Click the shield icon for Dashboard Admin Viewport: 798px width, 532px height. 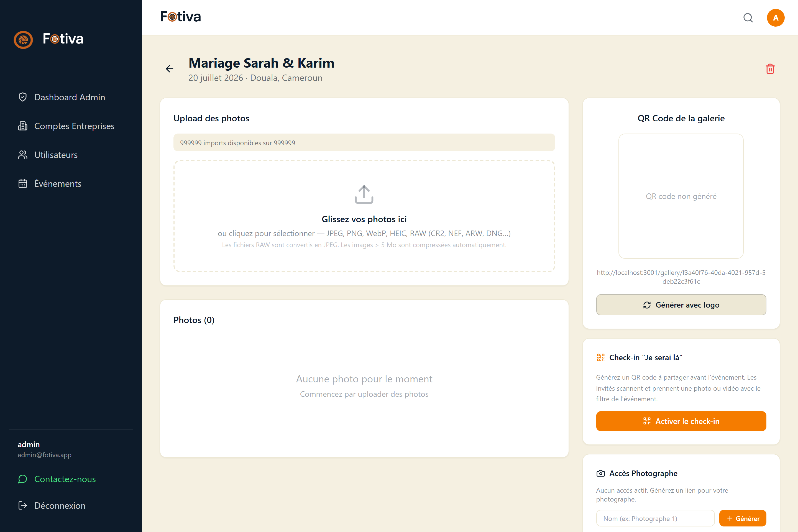point(23,97)
